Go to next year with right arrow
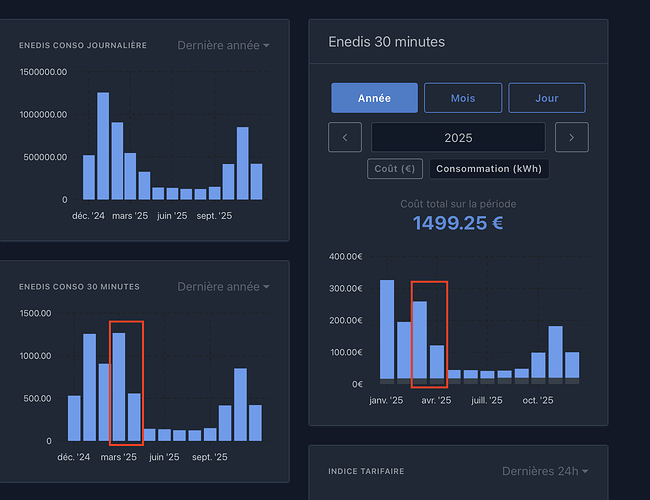The image size is (650, 500). 572,137
